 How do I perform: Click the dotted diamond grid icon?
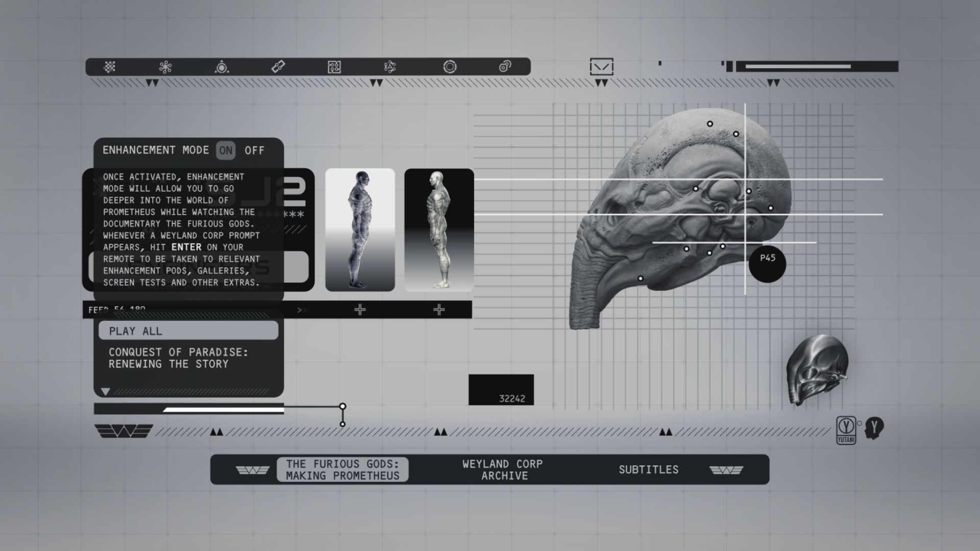point(110,67)
